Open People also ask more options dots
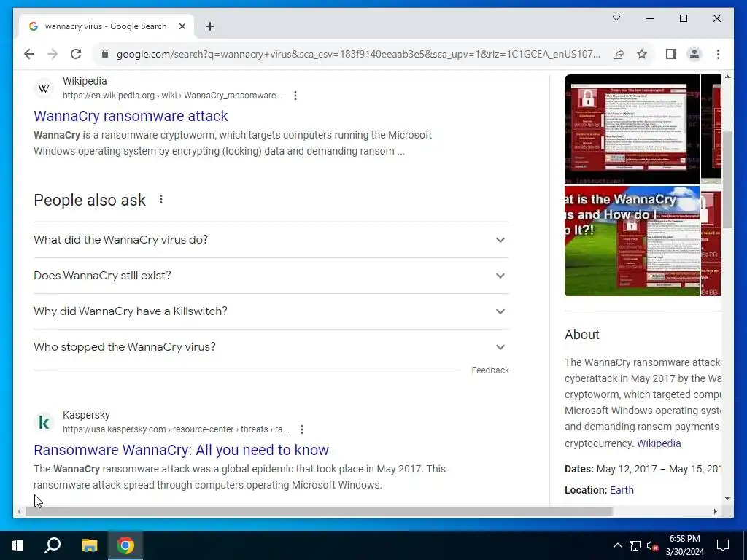 tap(161, 199)
